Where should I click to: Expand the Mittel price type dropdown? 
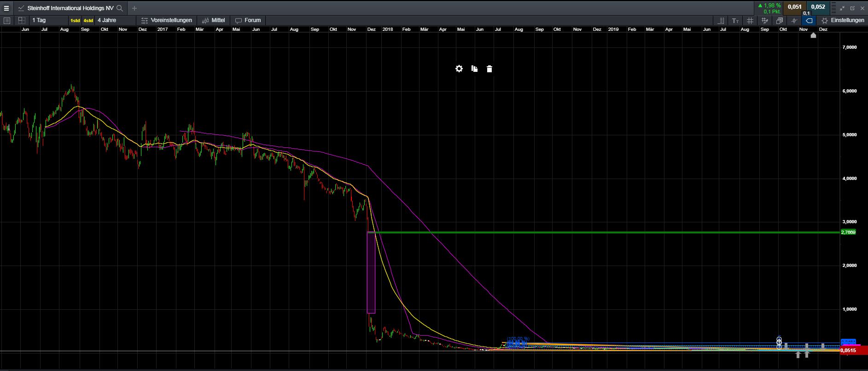[214, 20]
